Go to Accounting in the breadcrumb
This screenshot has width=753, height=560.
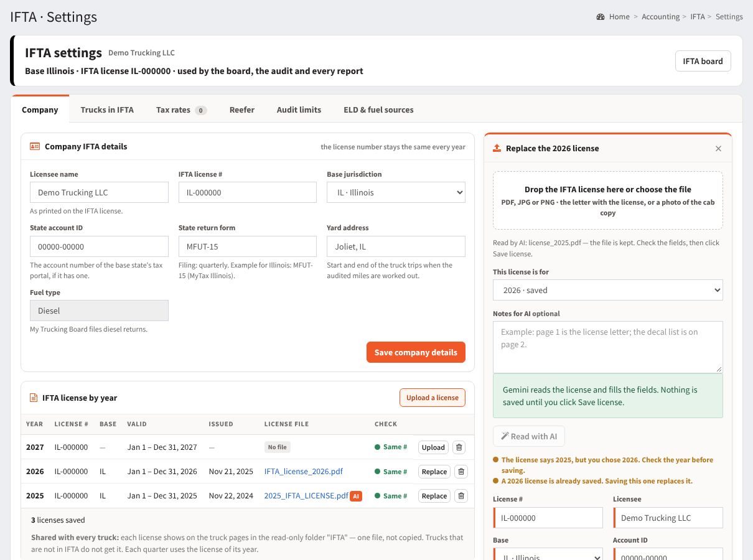pos(661,17)
